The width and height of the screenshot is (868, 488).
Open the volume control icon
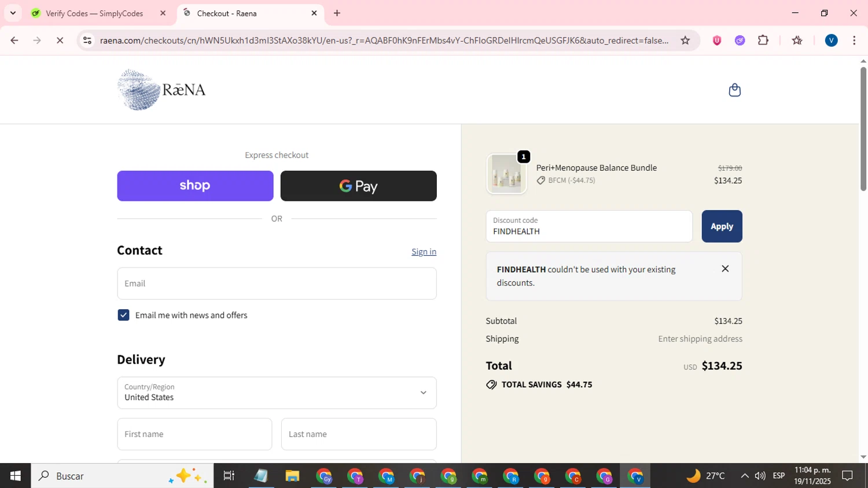click(x=760, y=476)
